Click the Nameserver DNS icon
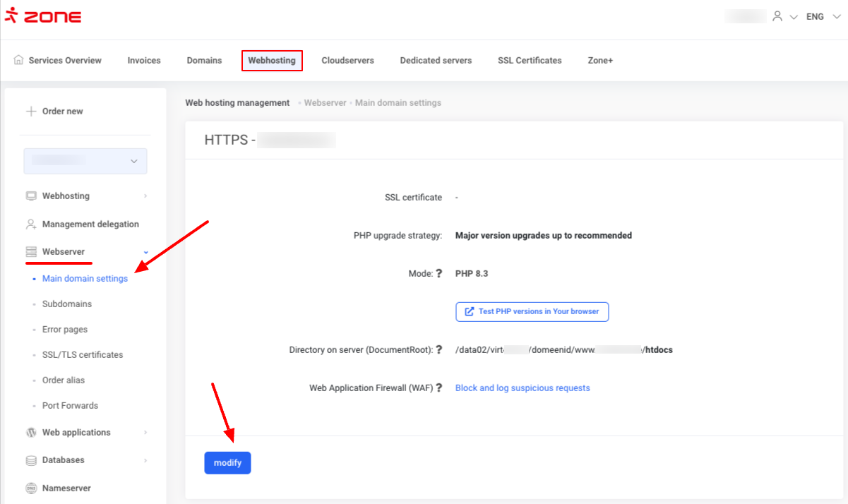The image size is (848, 504). coord(31,488)
